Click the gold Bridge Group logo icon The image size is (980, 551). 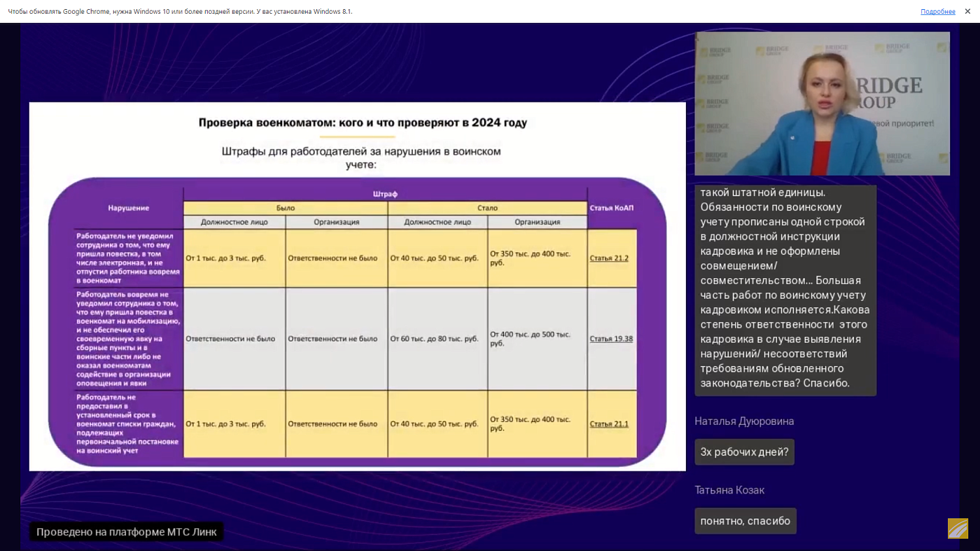pos(957,528)
